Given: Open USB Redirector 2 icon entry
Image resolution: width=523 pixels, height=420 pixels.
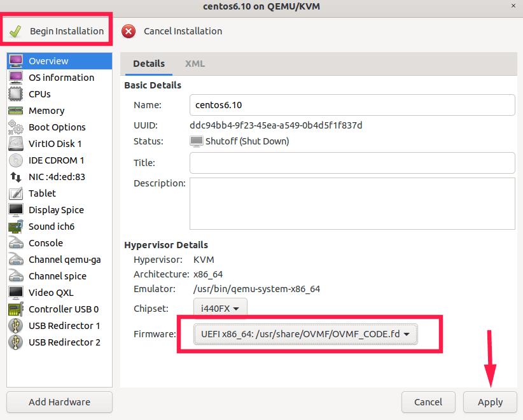Looking at the screenshot, I should coord(16,342).
